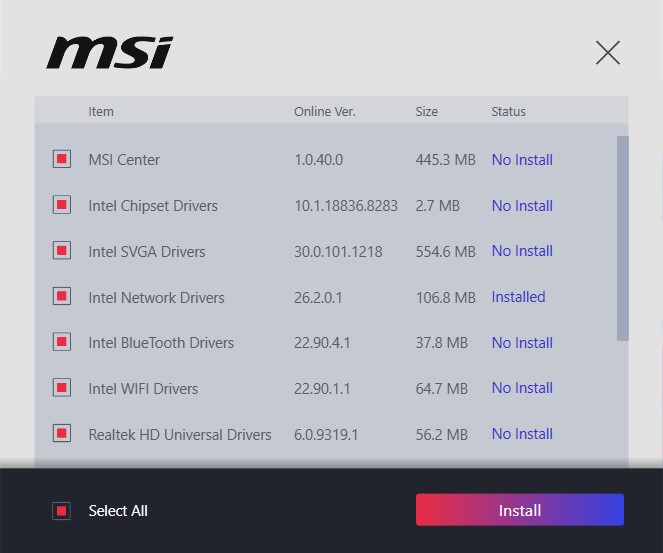Click the Installed status for Intel Network Drivers
The height and width of the screenshot is (553, 663).
coord(518,297)
